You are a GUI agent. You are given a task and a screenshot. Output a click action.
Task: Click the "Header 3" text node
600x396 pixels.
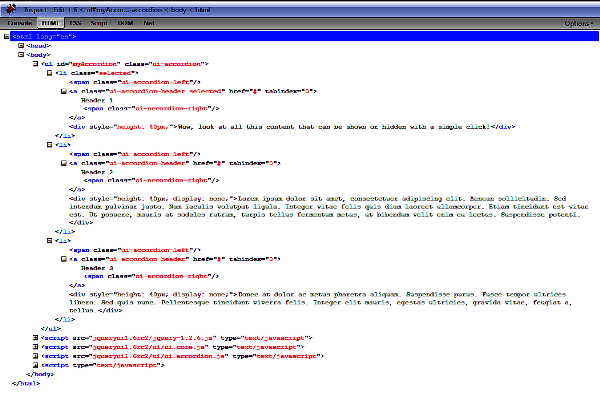click(97, 268)
